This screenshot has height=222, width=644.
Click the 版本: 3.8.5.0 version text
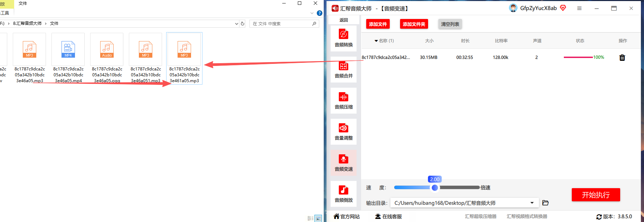click(x=617, y=216)
